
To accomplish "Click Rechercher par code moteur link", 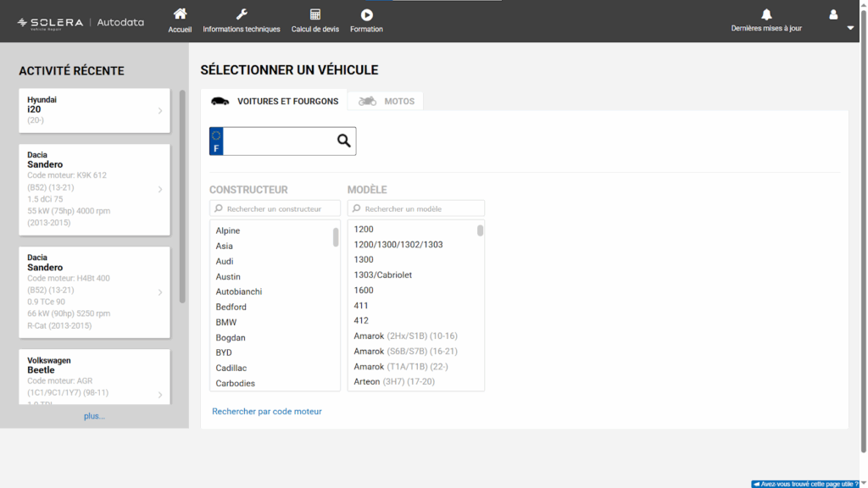I will pyautogui.click(x=267, y=411).
